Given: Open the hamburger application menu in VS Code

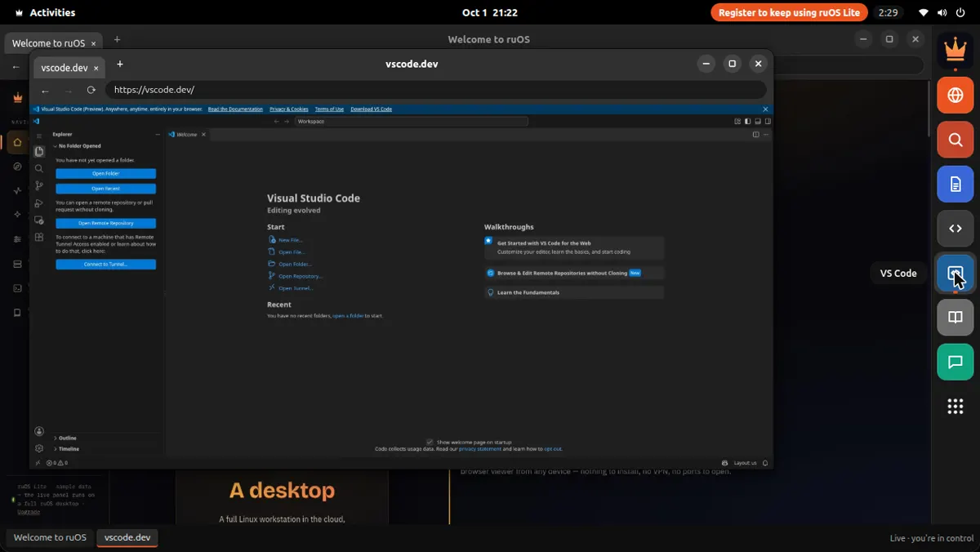Looking at the screenshot, I should 38,136.
